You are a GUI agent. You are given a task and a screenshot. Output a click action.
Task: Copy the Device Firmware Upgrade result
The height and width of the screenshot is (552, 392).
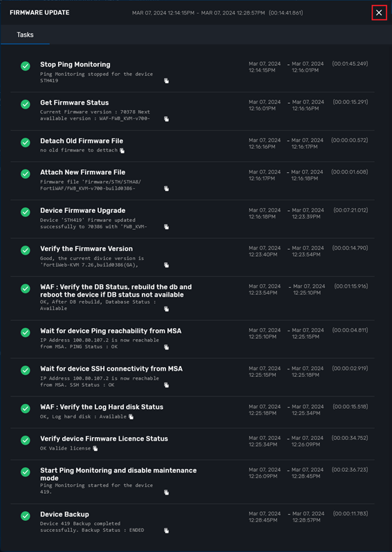[167, 227]
